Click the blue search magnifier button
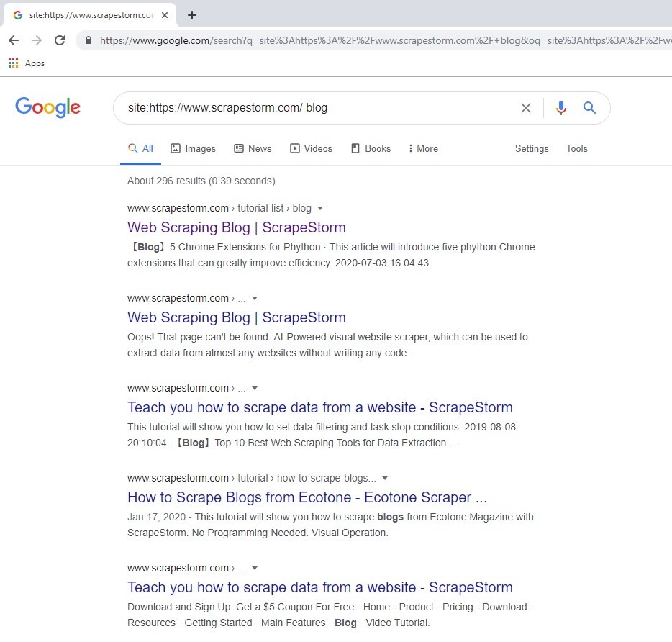The width and height of the screenshot is (672, 642). 590,108
